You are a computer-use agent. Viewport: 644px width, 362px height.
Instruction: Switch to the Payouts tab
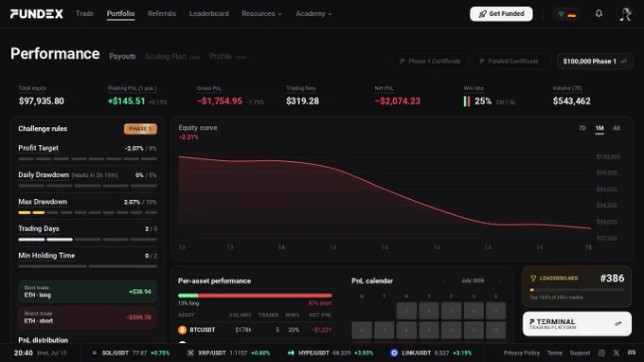point(122,56)
